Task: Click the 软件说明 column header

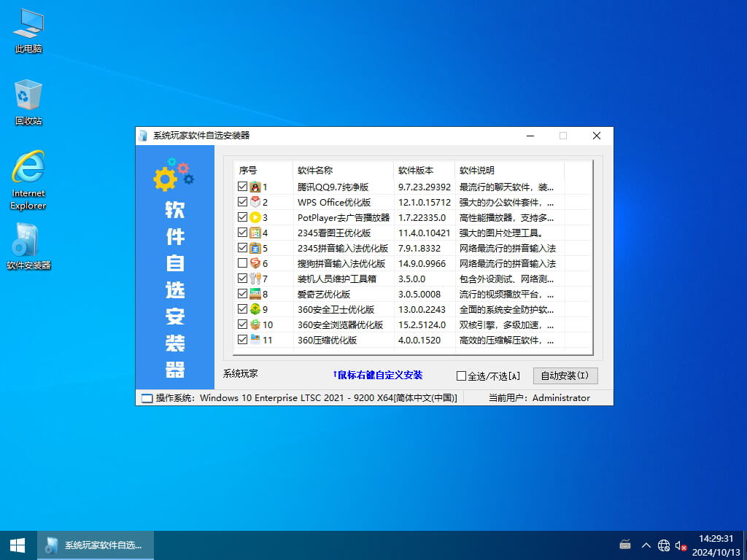Action: coord(509,170)
